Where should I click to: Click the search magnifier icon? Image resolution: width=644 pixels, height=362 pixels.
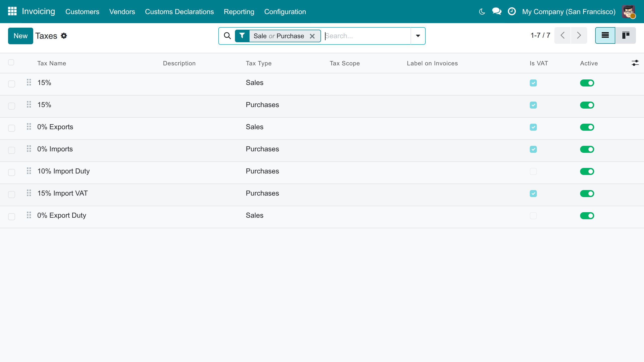pyautogui.click(x=227, y=36)
